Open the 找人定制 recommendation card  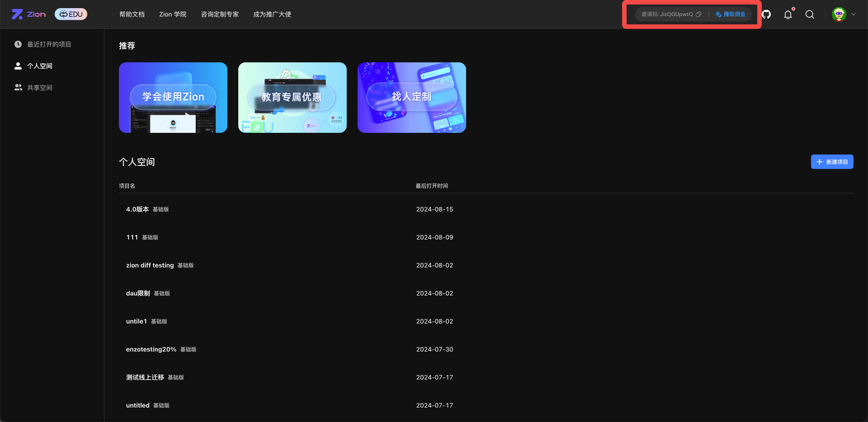point(412,98)
